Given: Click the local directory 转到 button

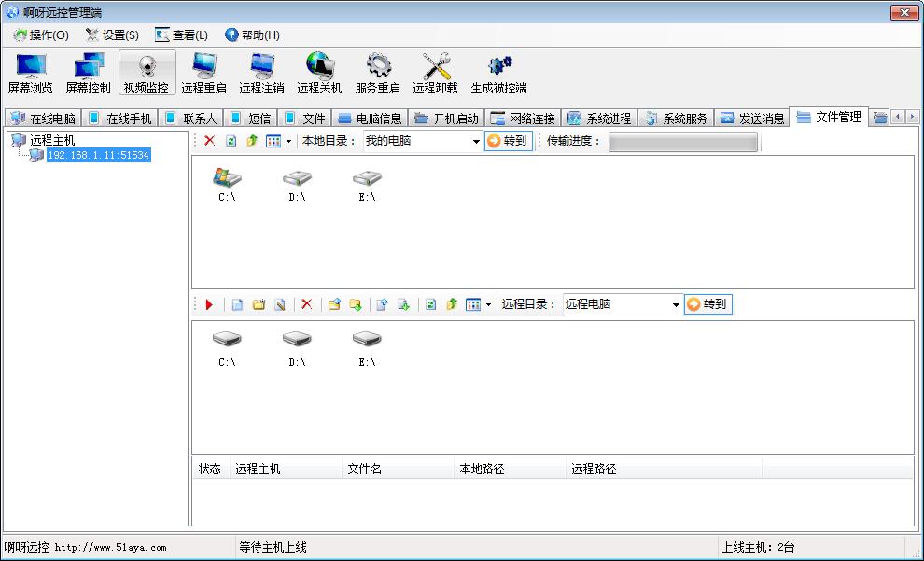Looking at the screenshot, I should (x=509, y=142).
